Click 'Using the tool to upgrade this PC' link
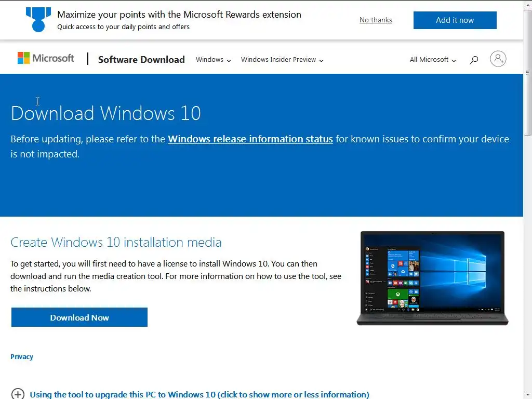Screen dimensions: 532x399 (x=199, y=395)
